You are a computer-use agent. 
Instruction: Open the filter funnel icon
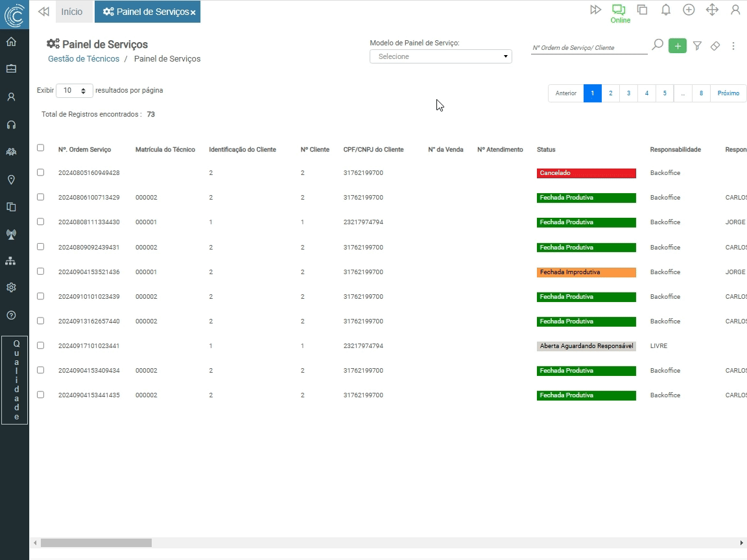coord(697,46)
